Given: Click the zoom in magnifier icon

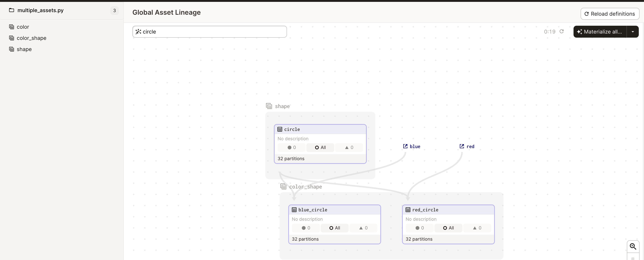Looking at the screenshot, I should coord(633,246).
